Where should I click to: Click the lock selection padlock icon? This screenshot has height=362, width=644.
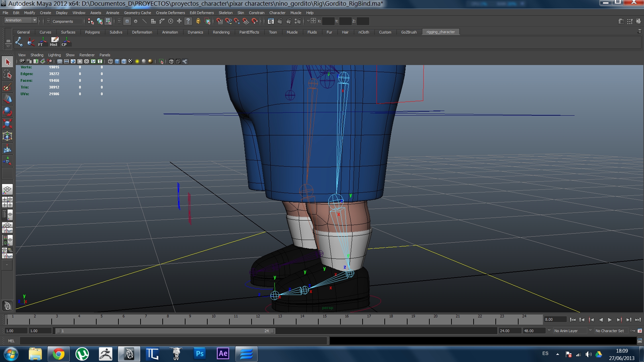(198, 21)
